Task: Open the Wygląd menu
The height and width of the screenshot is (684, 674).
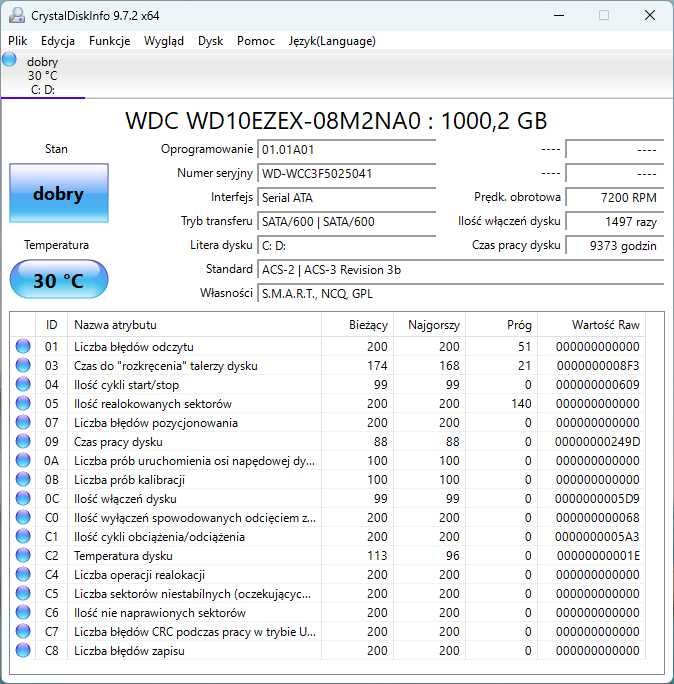Action: pyautogui.click(x=164, y=41)
